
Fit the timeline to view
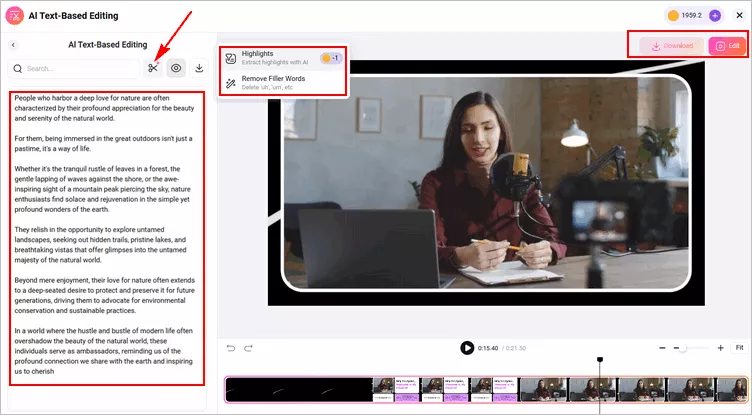[x=739, y=348]
